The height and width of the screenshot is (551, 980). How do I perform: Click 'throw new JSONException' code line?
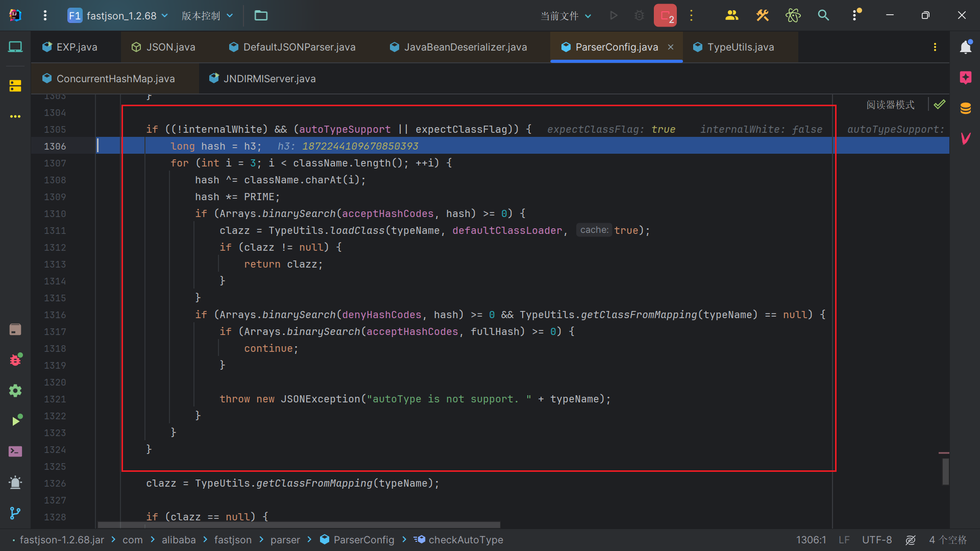click(415, 399)
